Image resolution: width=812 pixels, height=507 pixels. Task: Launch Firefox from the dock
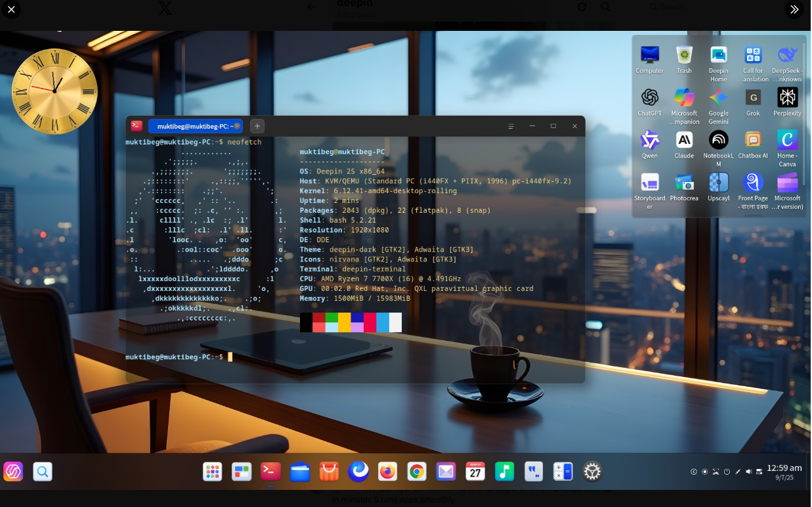[388, 472]
